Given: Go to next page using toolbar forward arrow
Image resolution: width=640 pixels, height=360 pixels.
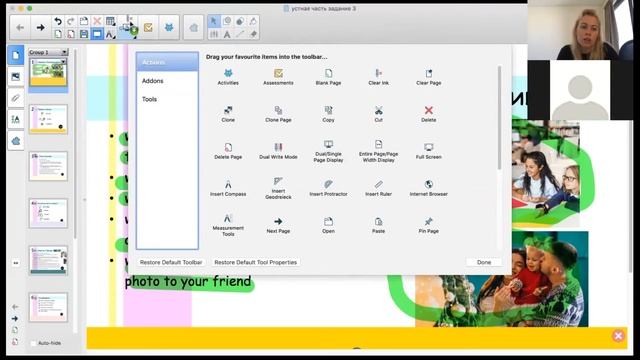Looking at the screenshot, I should [40, 28].
